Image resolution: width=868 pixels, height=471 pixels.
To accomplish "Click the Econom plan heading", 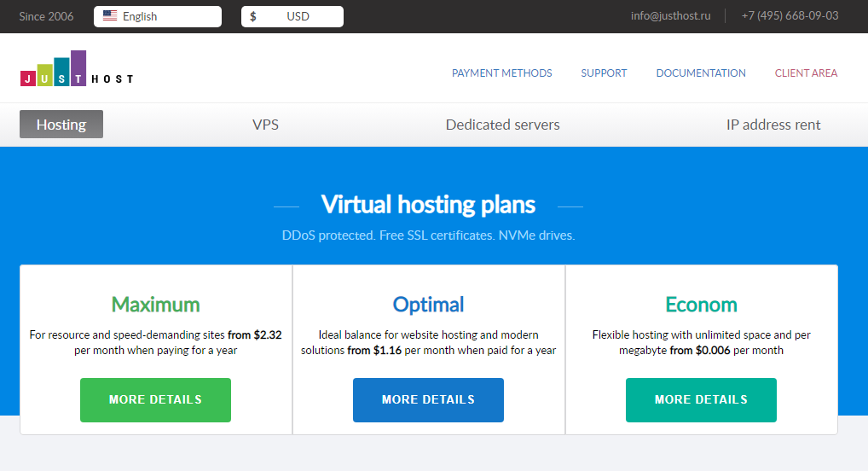I will [x=701, y=305].
